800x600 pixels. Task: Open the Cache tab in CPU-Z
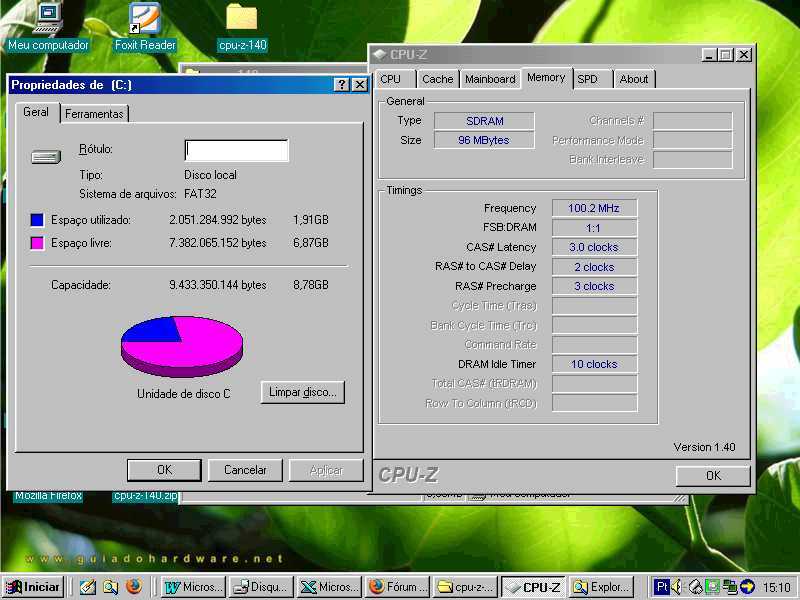coord(438,79)
